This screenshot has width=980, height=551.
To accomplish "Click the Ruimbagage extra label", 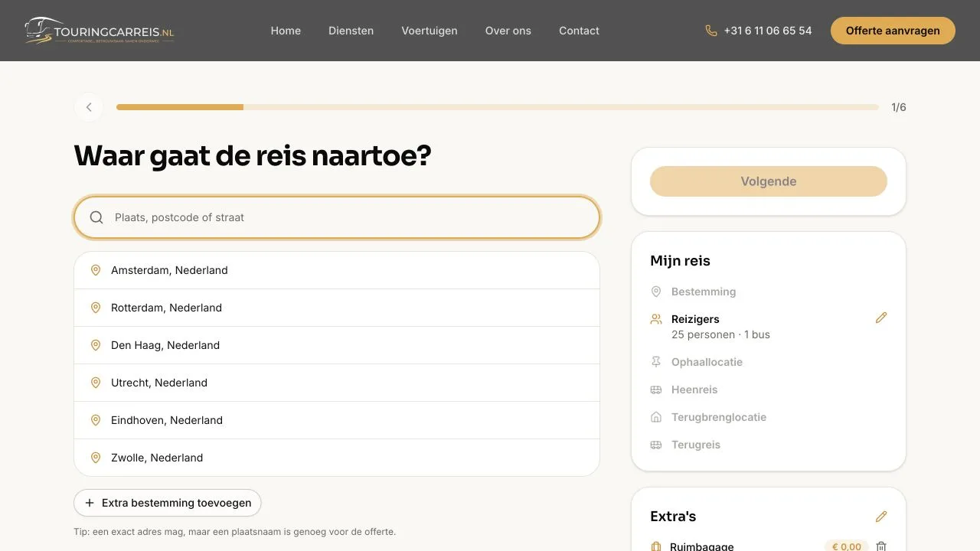I will point(702,546).
